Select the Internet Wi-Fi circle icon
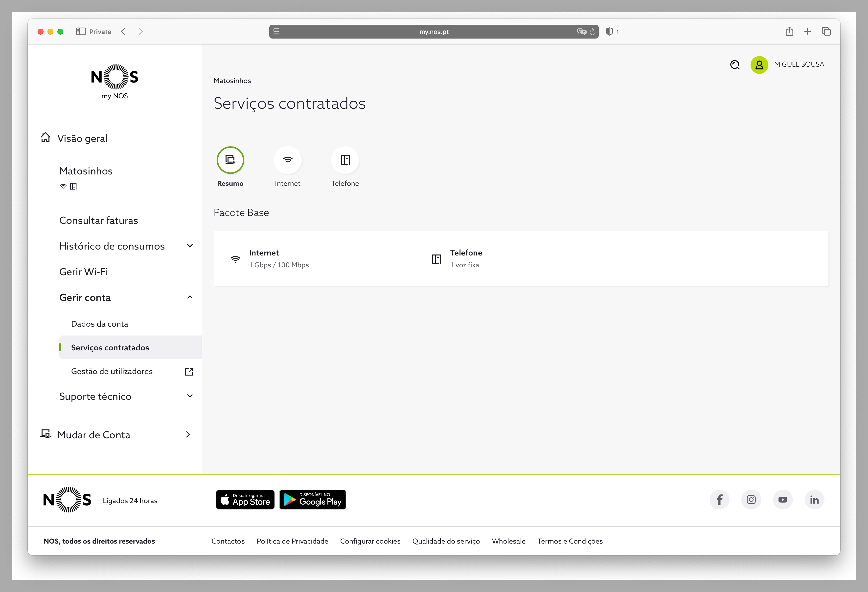 (288, 160)
